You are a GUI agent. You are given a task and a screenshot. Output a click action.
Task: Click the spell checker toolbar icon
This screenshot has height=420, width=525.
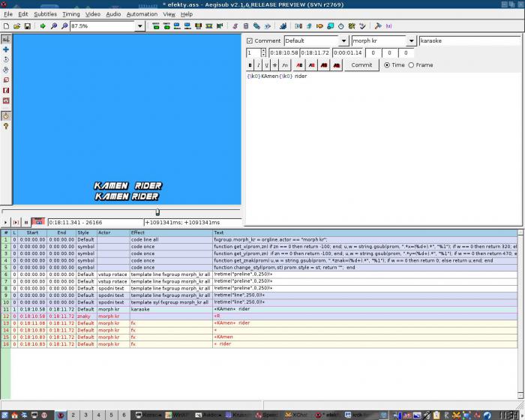362,25
